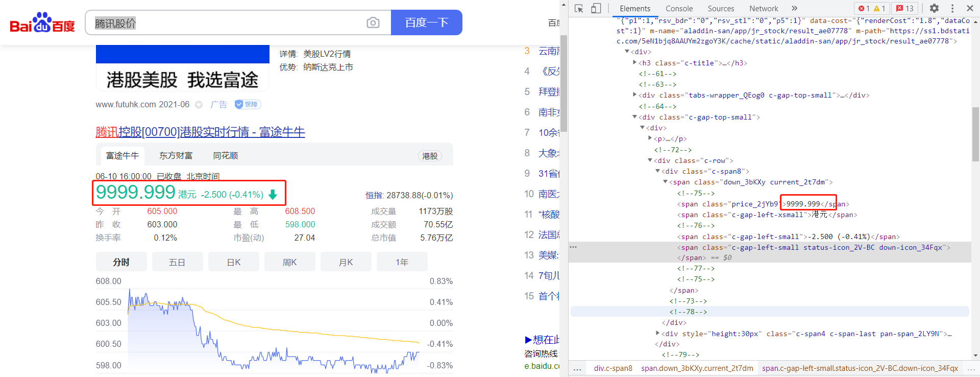The height and width of the screenshot is (377, 980).
Task: Click the dropdown arrow next to futuhk.com date
Action: click(199, 105)
